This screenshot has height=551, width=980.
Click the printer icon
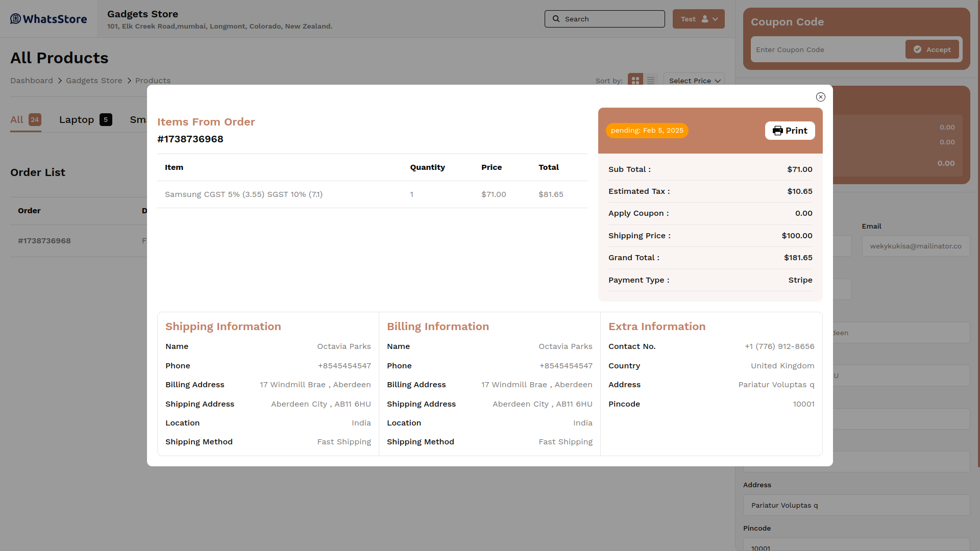click(777, 131)
